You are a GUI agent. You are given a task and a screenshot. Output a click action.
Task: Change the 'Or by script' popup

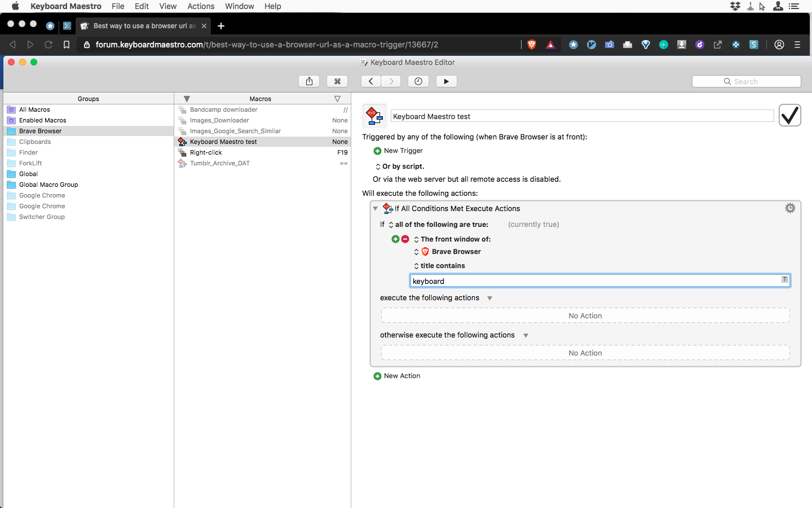[400, 167]
